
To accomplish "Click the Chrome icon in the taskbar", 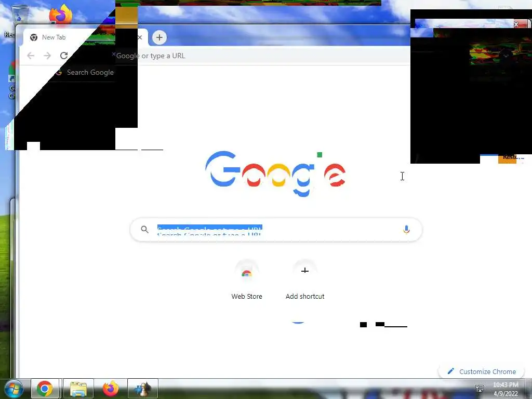I will pyautogui.click(x=45, y=389).
